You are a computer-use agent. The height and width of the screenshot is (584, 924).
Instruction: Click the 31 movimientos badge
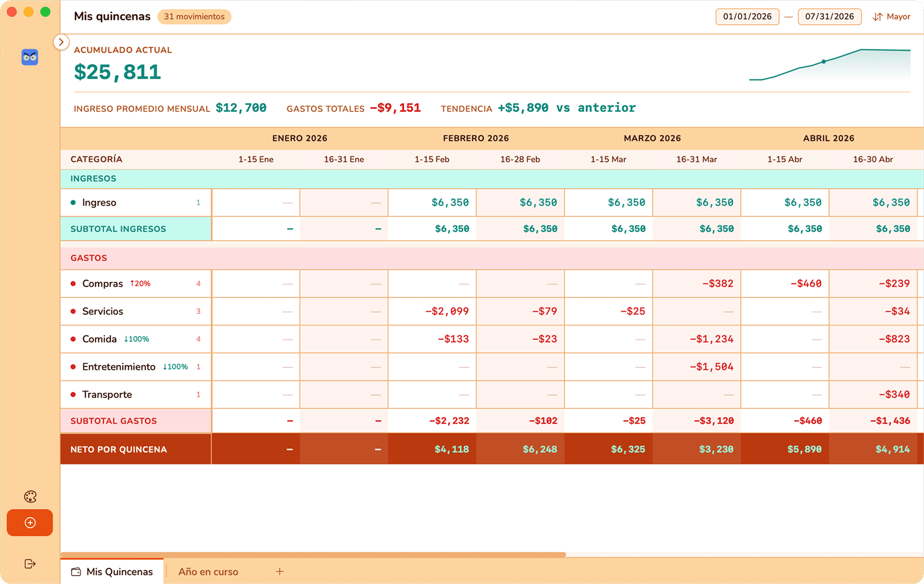coord(194,16)
